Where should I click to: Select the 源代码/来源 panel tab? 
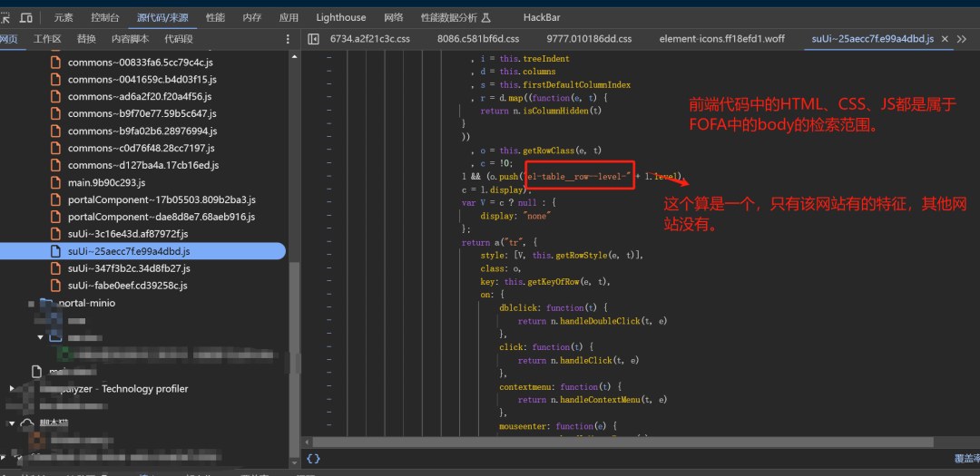(162, 18)
